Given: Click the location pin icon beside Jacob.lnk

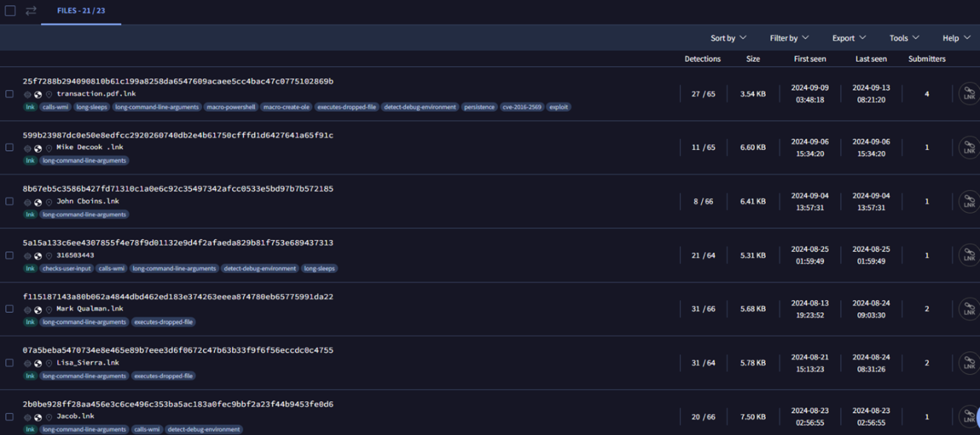Looking at the screenshot, I should 49,417.
